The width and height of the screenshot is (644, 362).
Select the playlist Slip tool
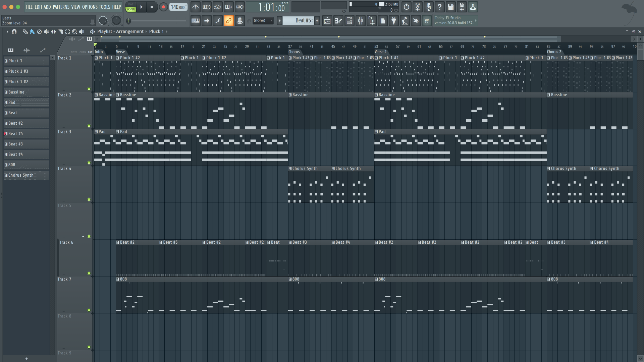point(53,32)
